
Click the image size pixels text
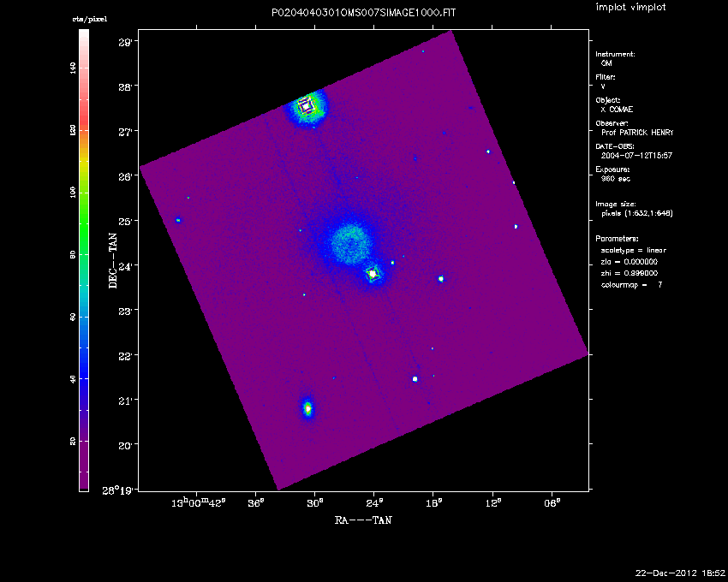(x=637, y=213)
